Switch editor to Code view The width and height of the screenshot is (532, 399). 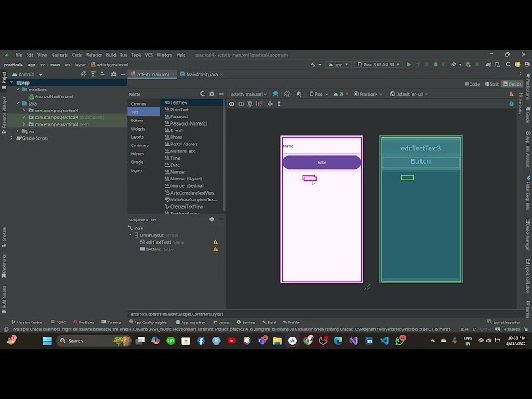472,84
